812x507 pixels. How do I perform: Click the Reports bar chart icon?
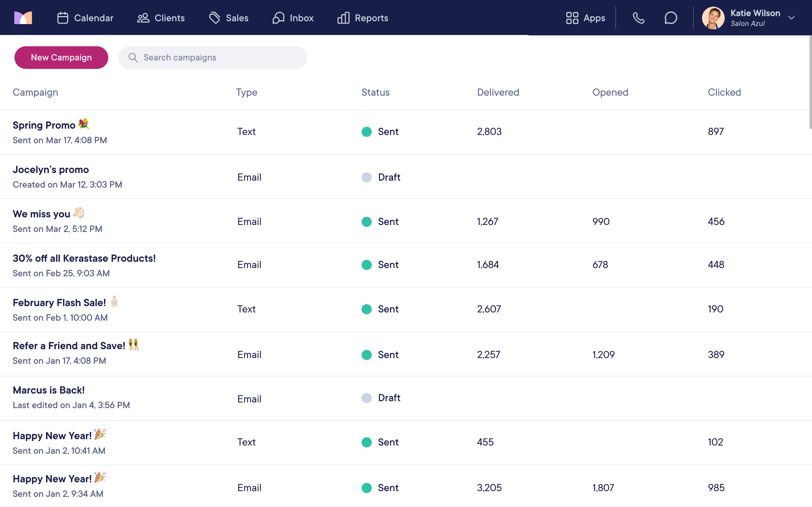click(343, 18)
